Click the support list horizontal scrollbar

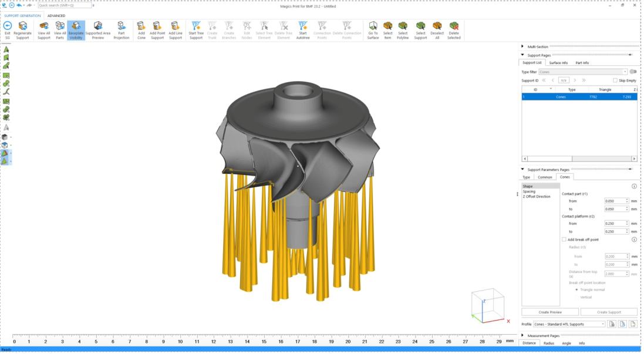pos(579,159)
